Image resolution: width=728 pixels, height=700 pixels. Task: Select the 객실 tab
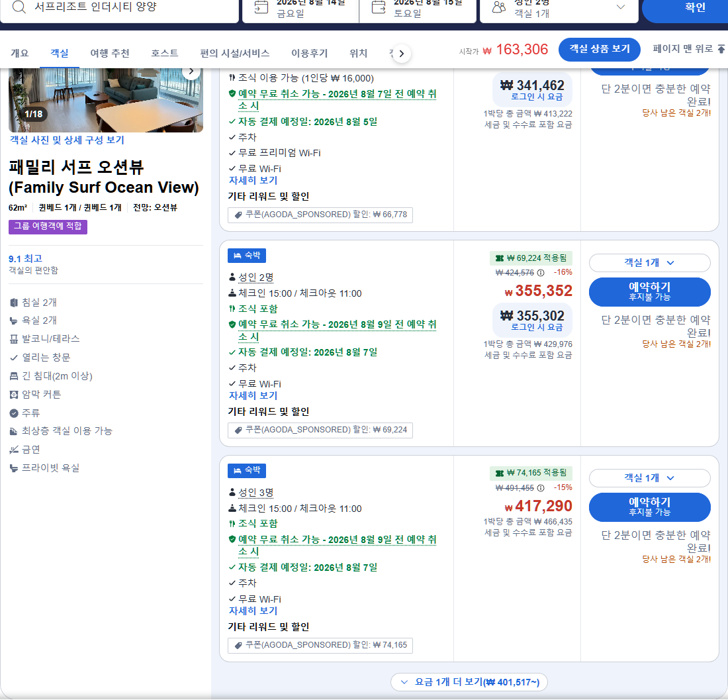(60, 54)
